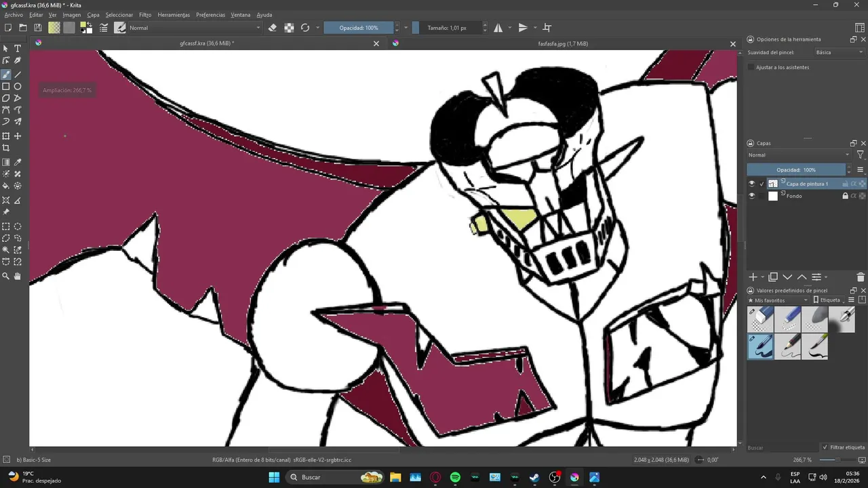The image size is (868, 488).
Task: Select the Rectangular Selection tool
Action: [6, 227]
